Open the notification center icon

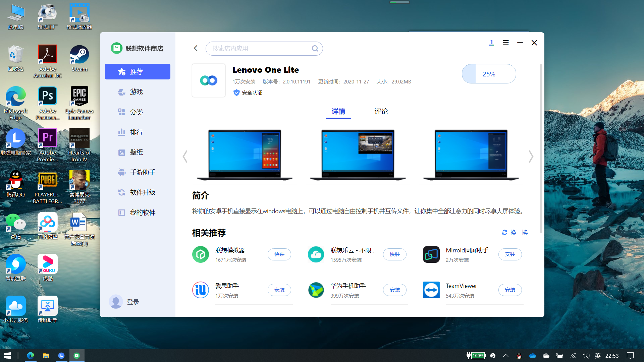click(630, 356)
